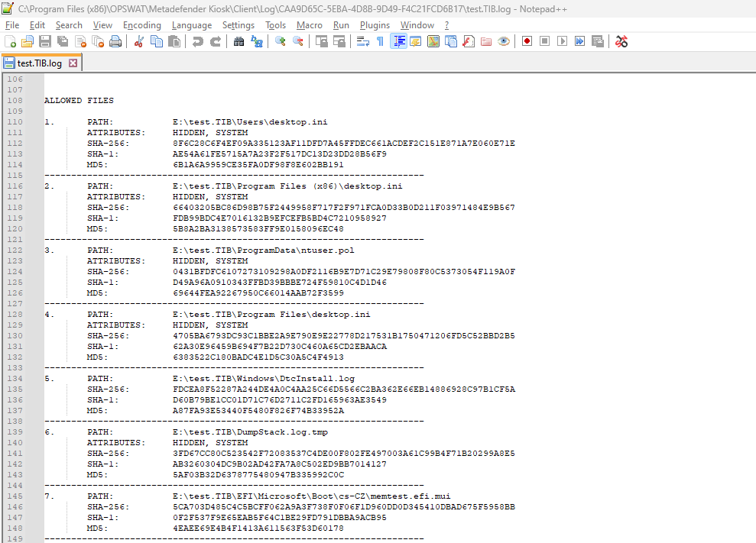
Task: Click the Open file folder icon
Action: pos(28,41)
